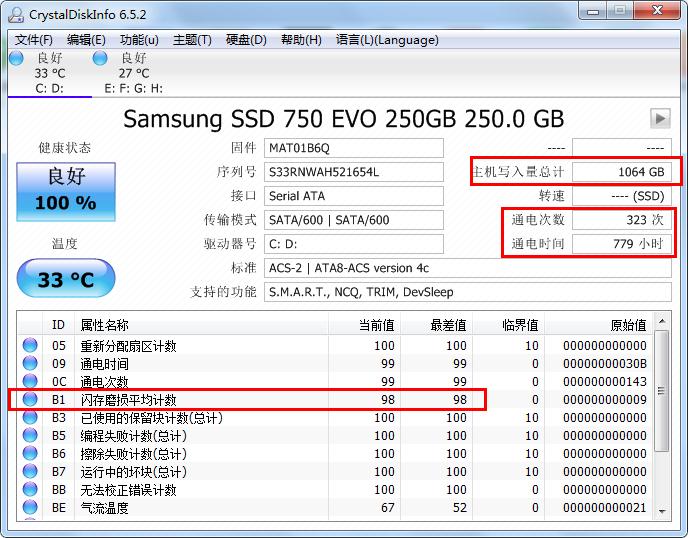
Task: Click the attribute list scrollbar thumb
Action: point(662,391)
